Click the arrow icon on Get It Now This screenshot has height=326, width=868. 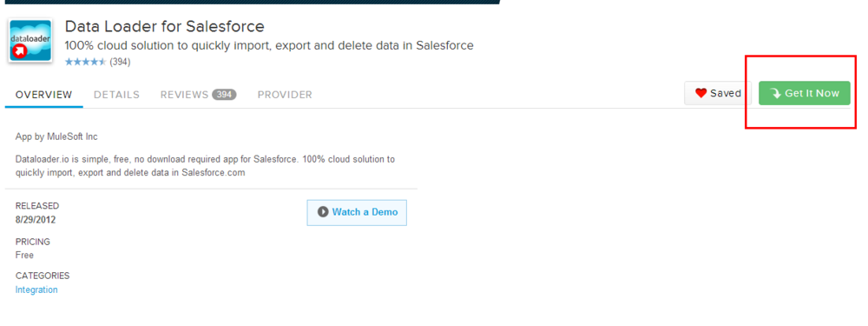[x=775, y=94]
